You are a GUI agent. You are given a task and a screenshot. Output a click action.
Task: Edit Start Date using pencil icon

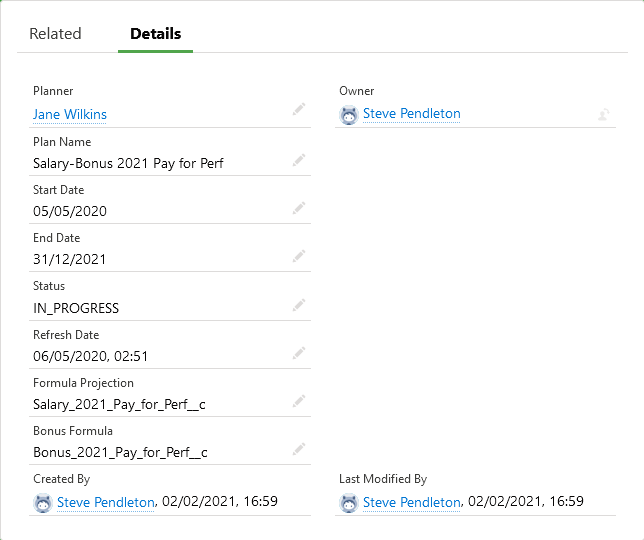299,208
